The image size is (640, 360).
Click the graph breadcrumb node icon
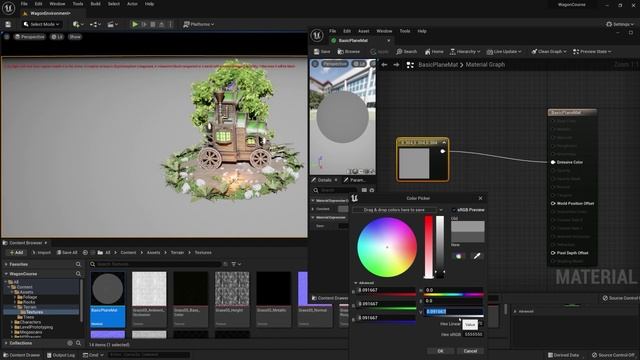pos(410,65)
